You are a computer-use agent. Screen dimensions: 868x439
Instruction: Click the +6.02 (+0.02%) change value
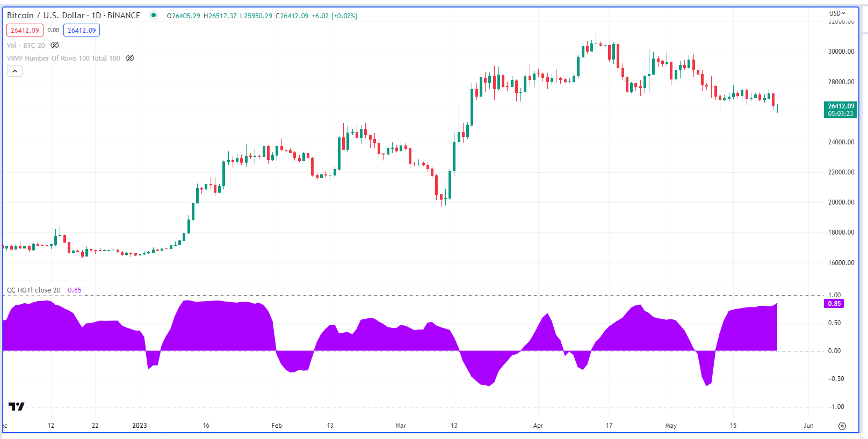click(x=335, y=16)
